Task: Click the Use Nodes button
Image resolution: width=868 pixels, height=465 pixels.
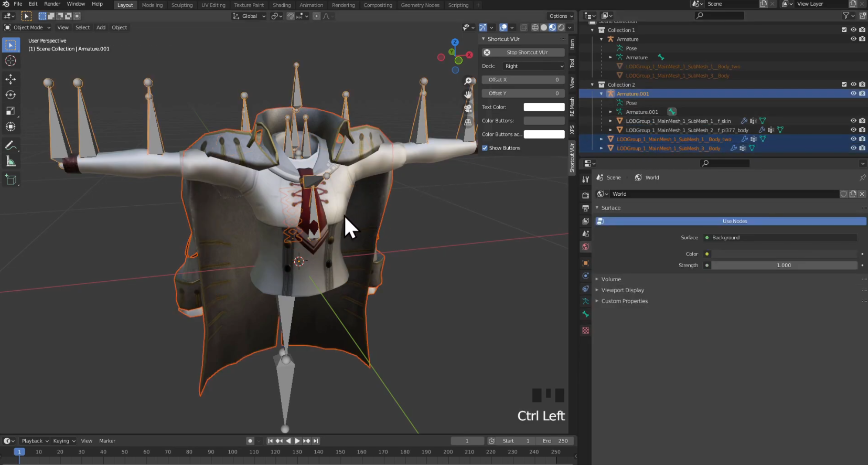Action: coord(731,221)
